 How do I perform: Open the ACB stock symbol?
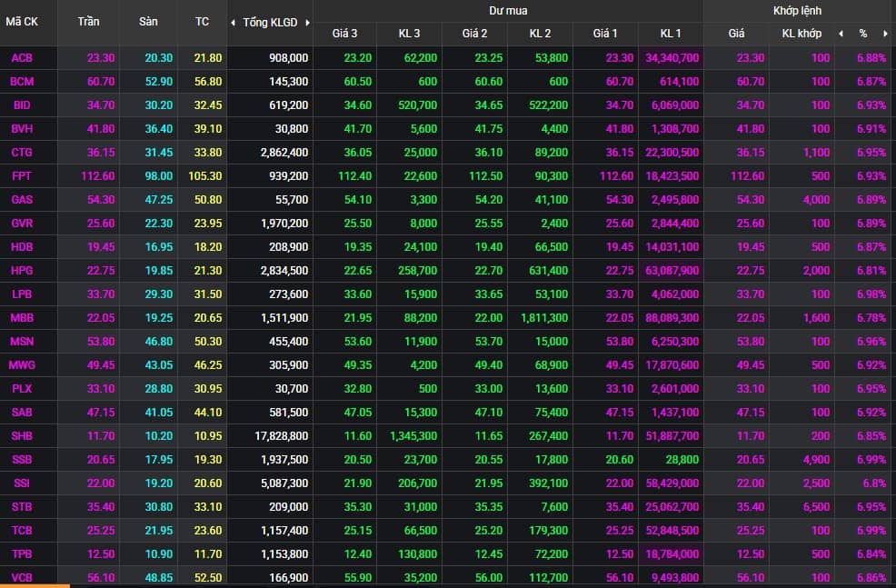click(x=22, y=58)
